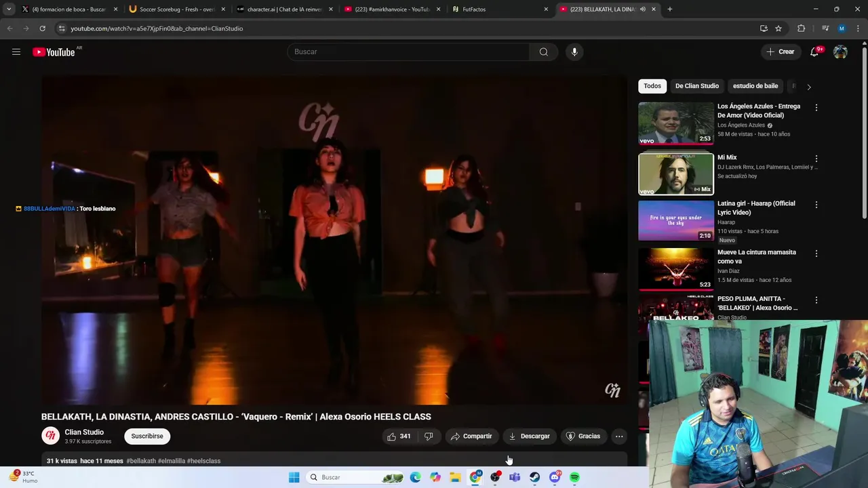Click the search magnifier button
The width and height of the screenshot is (868, 488).
tap(544, 52)
